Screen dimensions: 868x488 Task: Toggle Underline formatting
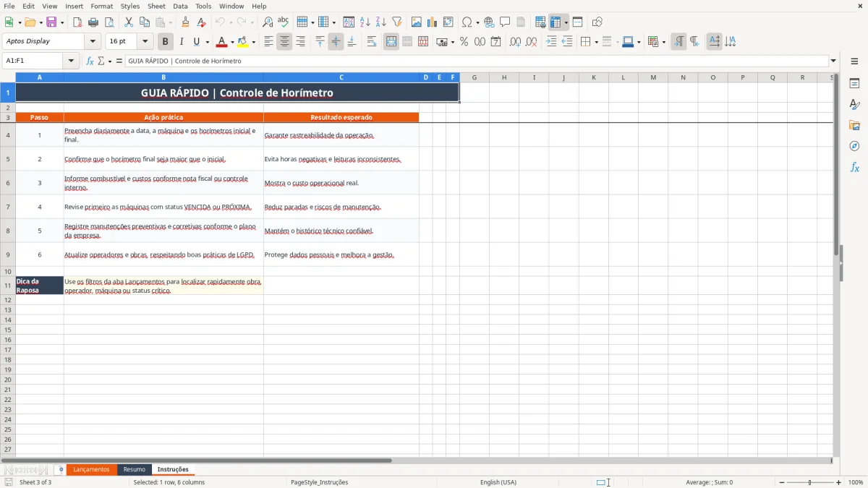tap(196, 42)
